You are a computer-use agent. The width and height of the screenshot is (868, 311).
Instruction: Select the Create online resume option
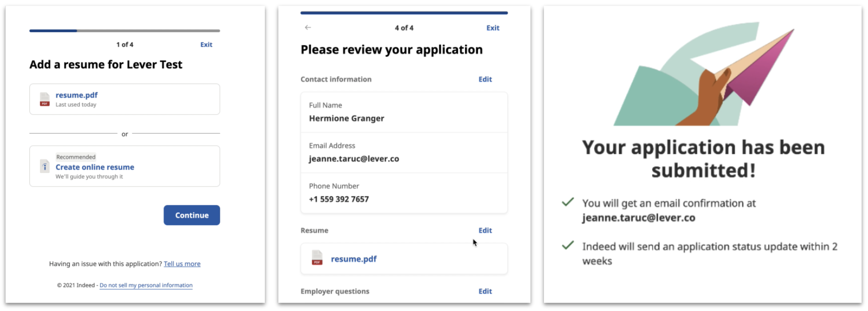pos(95,167)
